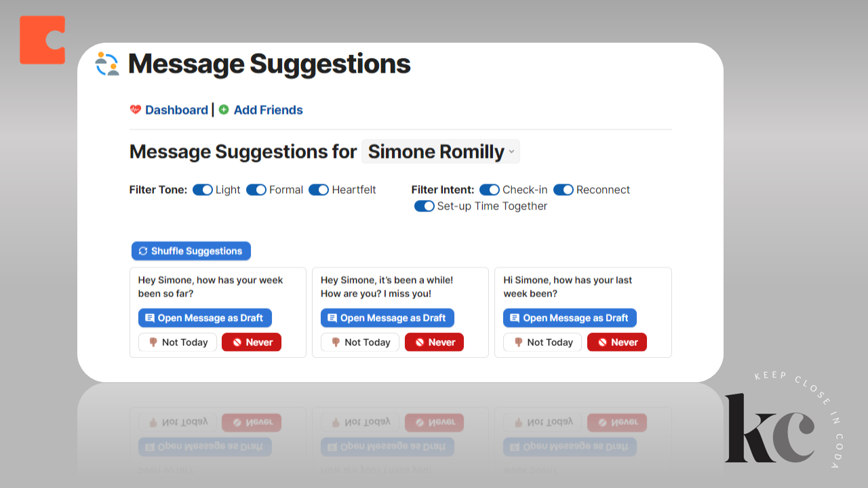Viewport: 868px width, 488px height.
Task: Open the Dashboard link
Action: click(x=176, y=110)
